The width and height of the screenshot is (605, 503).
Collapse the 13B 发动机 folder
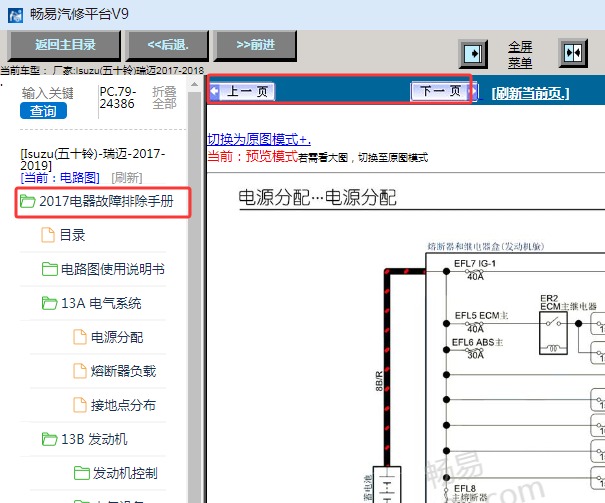pyautogui.click(x=94, y=439)
